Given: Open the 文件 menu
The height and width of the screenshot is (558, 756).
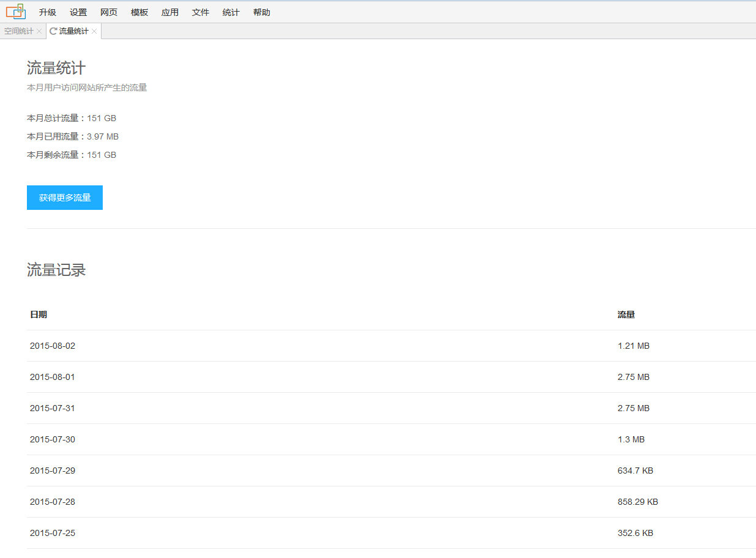Looking at the screenshot, I should tap(201, 12).
